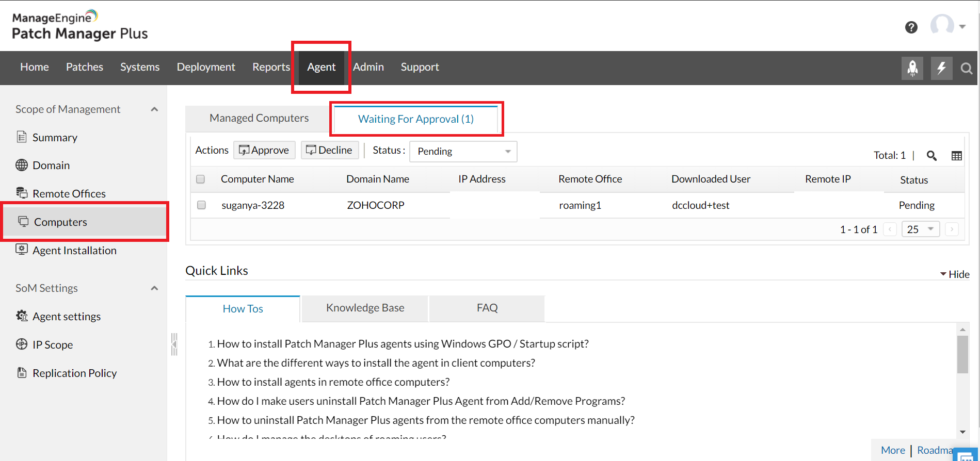Image resolution: width=980 pixels, height=461 pixels.
Task: Click the Approve button
Action: 264,150
